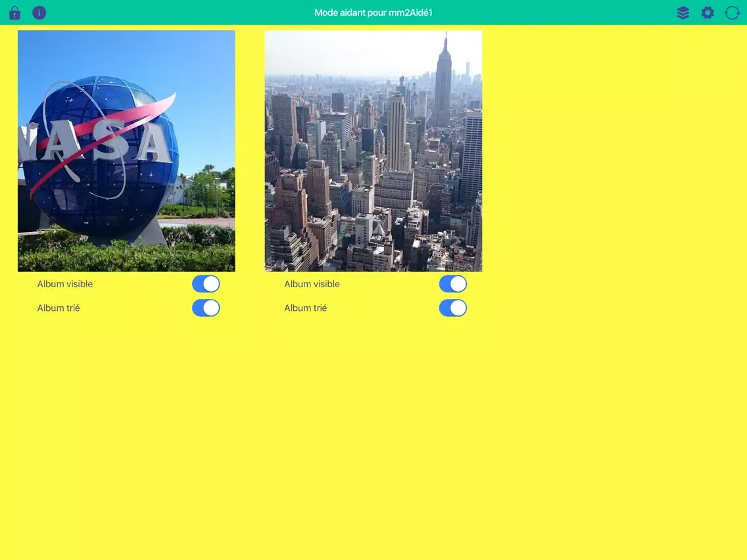Tap the padlock unlock icon

point(14,12)
